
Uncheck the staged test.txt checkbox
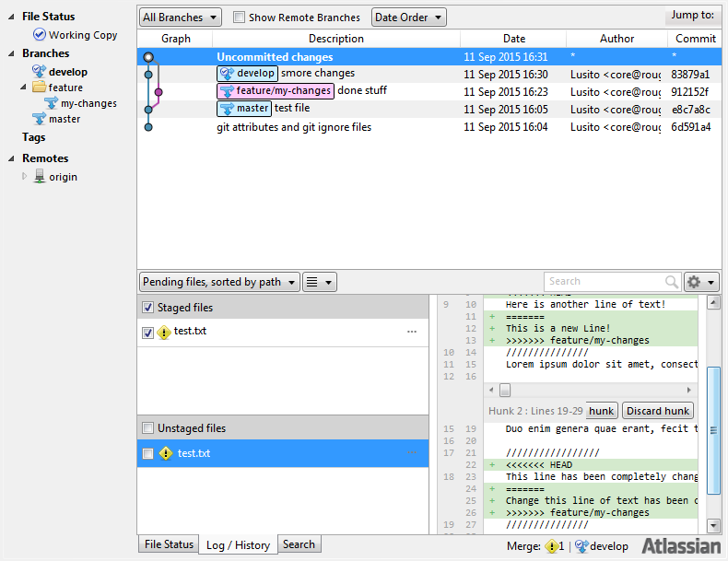tap(147, 333)
